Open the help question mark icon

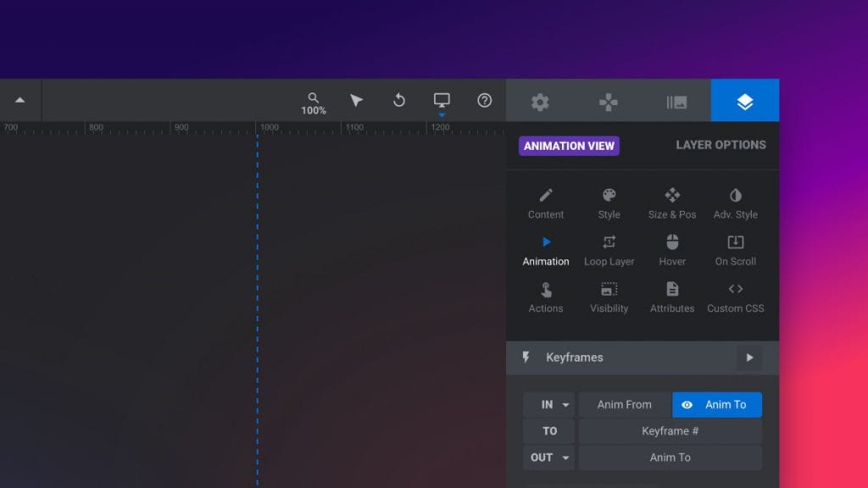484,100
